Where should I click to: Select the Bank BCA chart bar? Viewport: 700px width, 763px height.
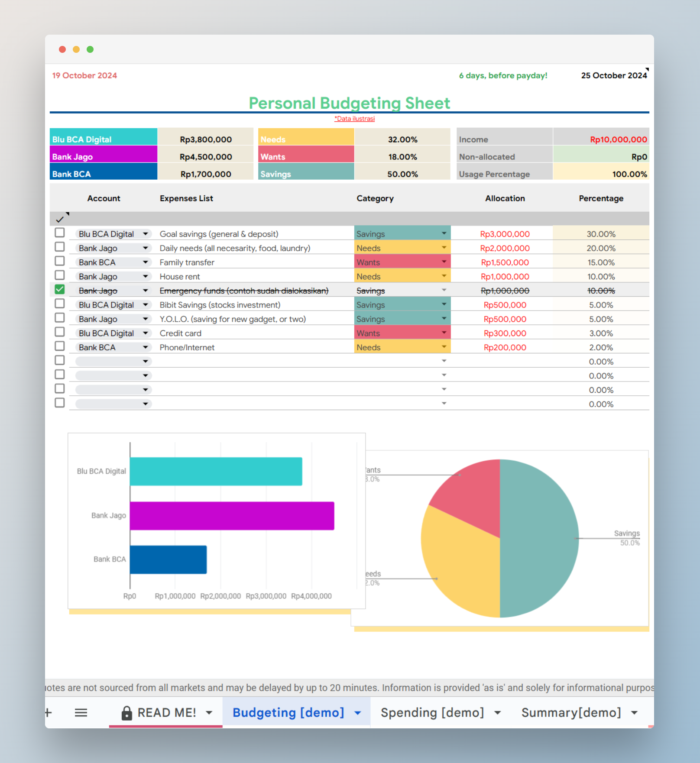(169, 560)
